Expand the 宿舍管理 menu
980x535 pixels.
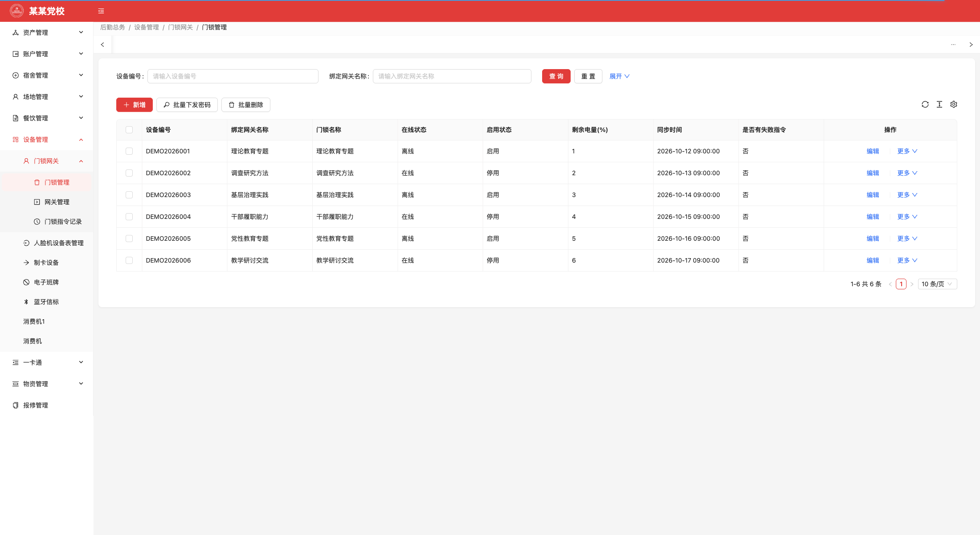coord(47,75)
